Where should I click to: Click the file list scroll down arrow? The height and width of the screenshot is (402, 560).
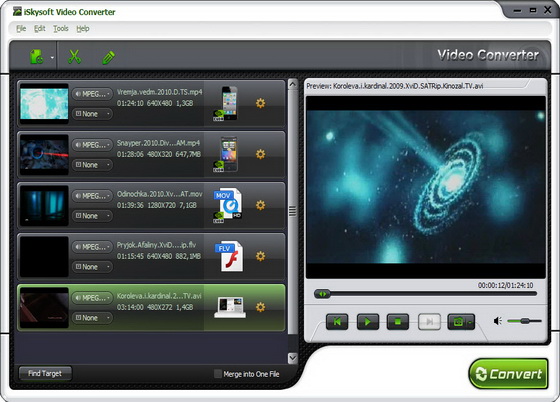tap(292, 358)
